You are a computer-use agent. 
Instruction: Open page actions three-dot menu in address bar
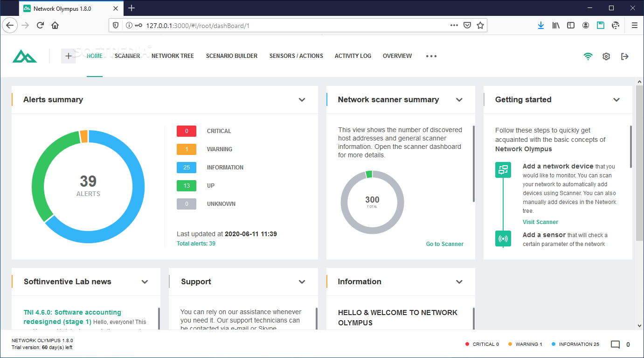[454, 25]
